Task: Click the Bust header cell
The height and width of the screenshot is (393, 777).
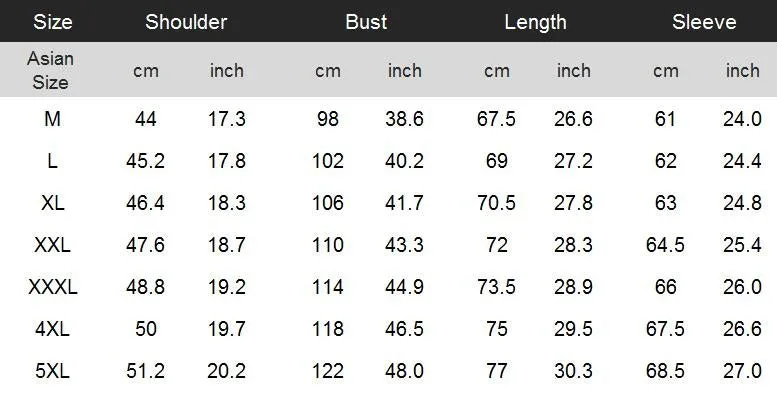Action: (x=366, y=22)
